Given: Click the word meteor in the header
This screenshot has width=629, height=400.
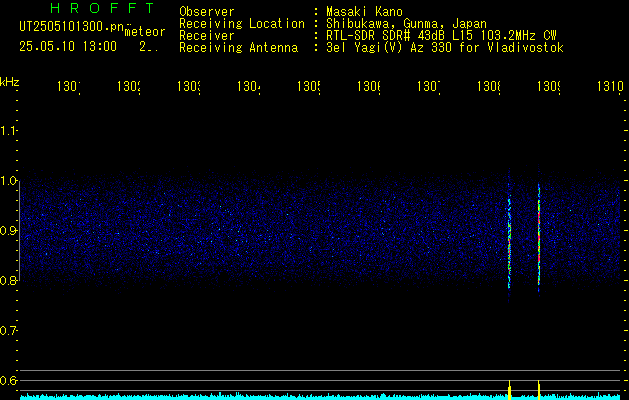Looking at the screenshot, I should [x=145, y=32].
